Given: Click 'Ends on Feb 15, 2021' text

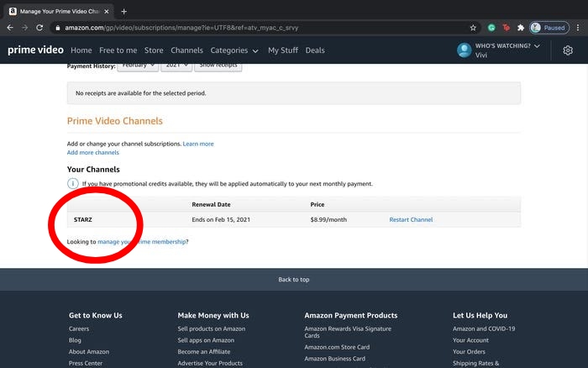Looking at the screenshot, I should [x=221, y=220].
